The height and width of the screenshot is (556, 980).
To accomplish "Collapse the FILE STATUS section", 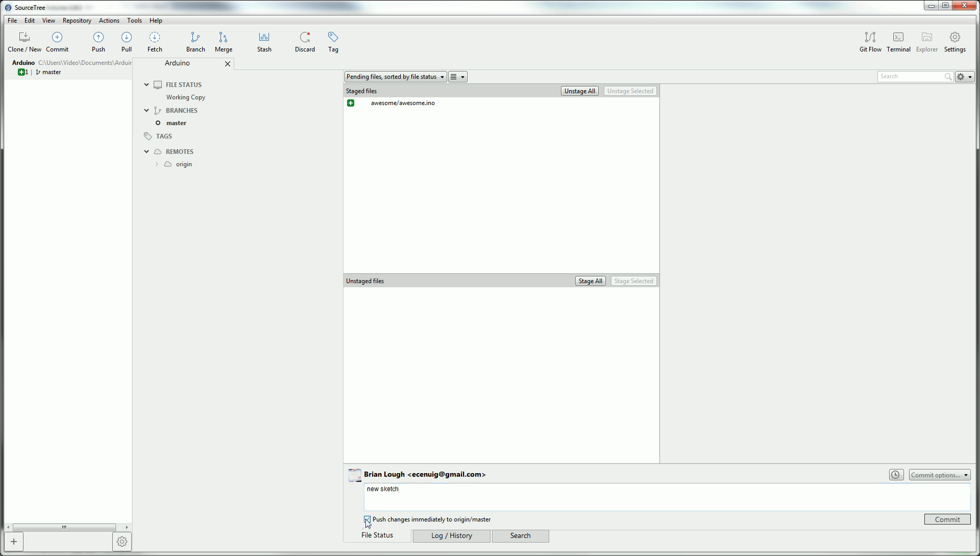I will [146, 85].
